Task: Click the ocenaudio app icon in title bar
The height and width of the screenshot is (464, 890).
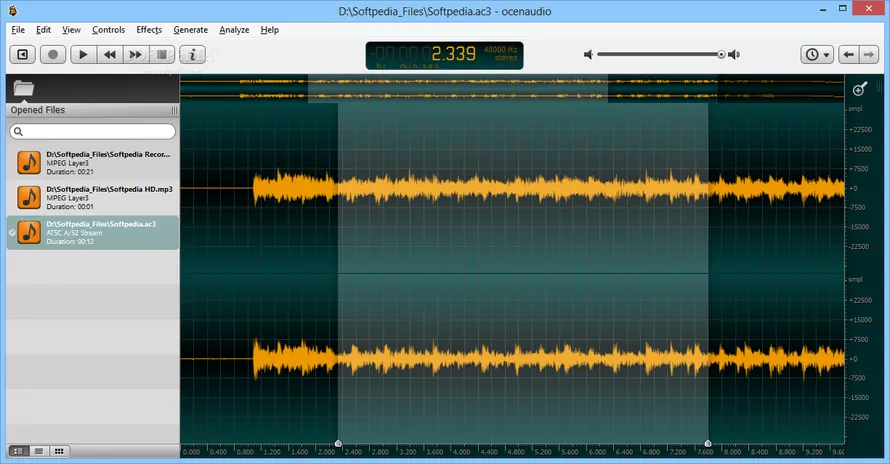Action: 12,11
